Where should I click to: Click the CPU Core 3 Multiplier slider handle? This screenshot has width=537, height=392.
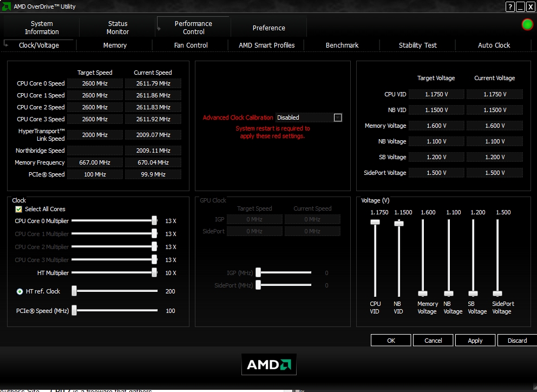(x=154, y=259)
